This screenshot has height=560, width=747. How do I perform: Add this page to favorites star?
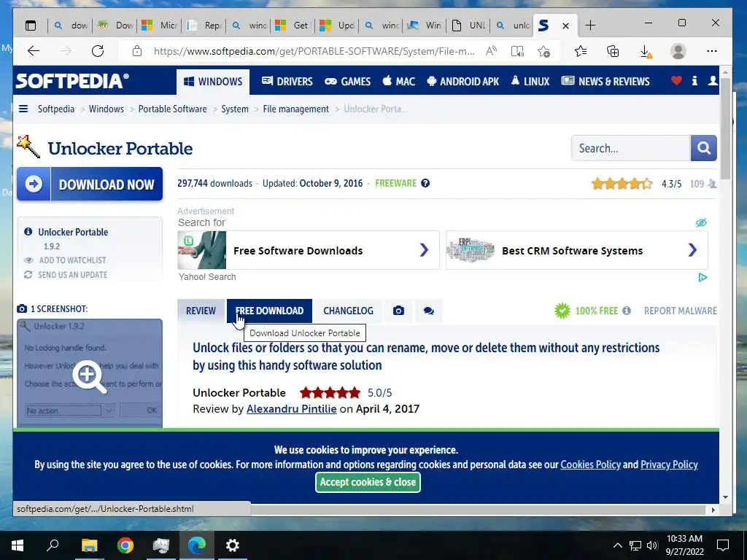[543, 51]
